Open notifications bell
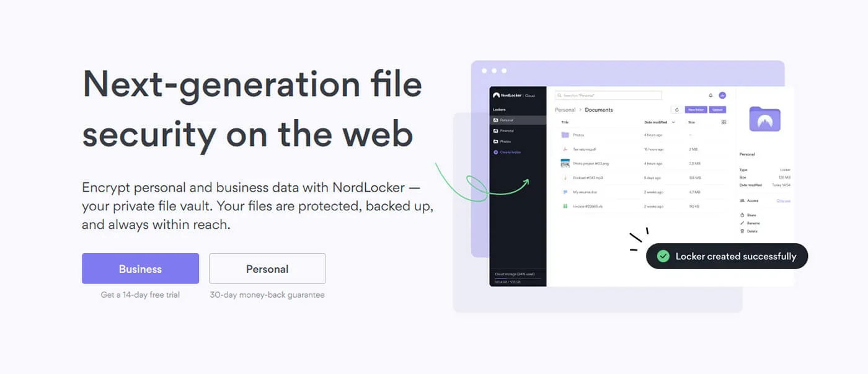868x374 pixels. (711, 96)
